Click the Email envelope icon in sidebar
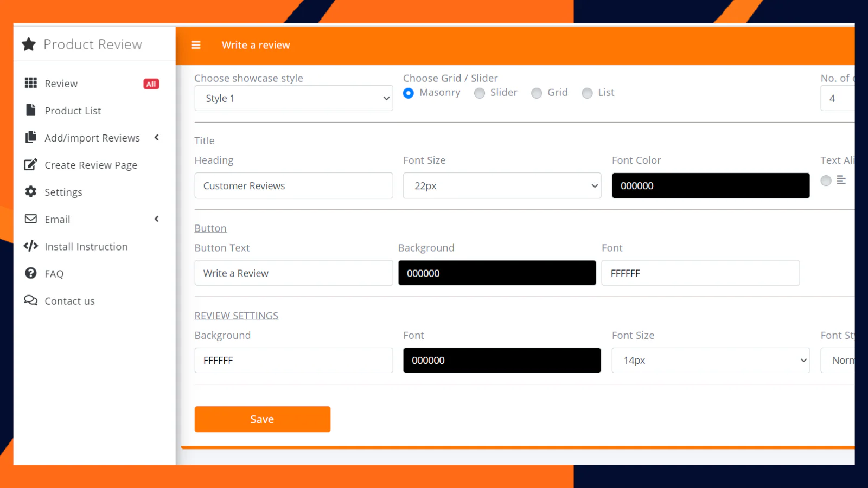The image size is (868, 488). (x=31, y=219)
